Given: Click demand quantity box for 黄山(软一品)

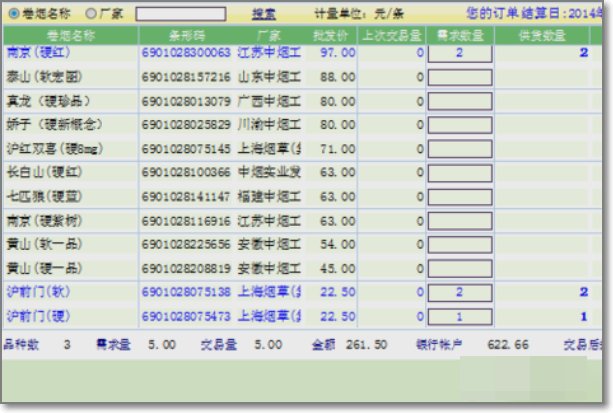Looking at the screenshot, I should 460,245.
